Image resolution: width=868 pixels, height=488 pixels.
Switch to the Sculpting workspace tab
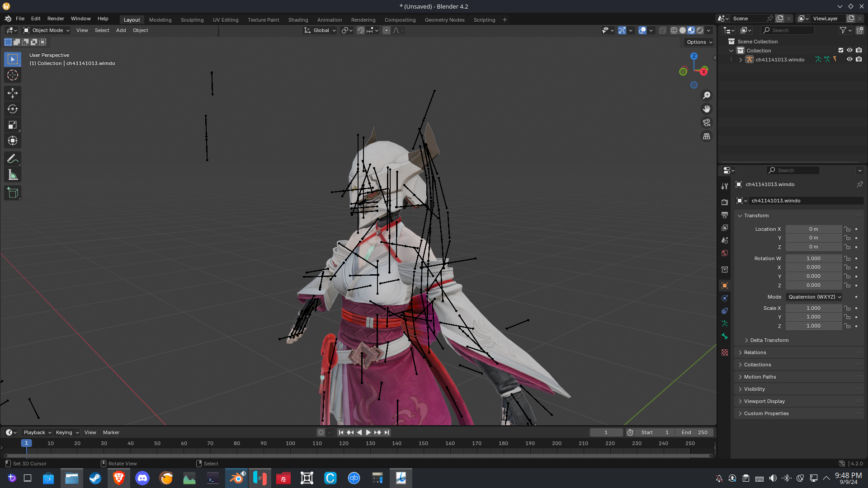pyautogui.click(x=192, y=20)
